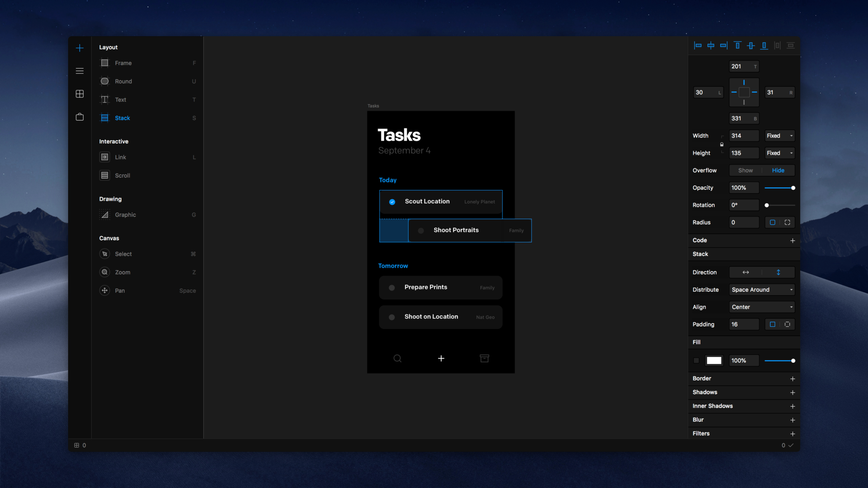Open the Fixed dropdown next to Width
Screen dimensions: 868x488
coord(780,136)
